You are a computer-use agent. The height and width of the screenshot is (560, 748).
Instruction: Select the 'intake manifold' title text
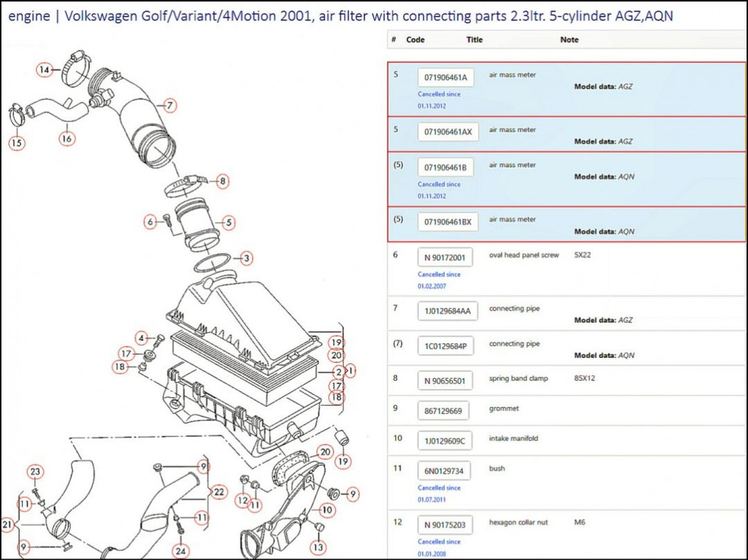click(x=514, y=439)
